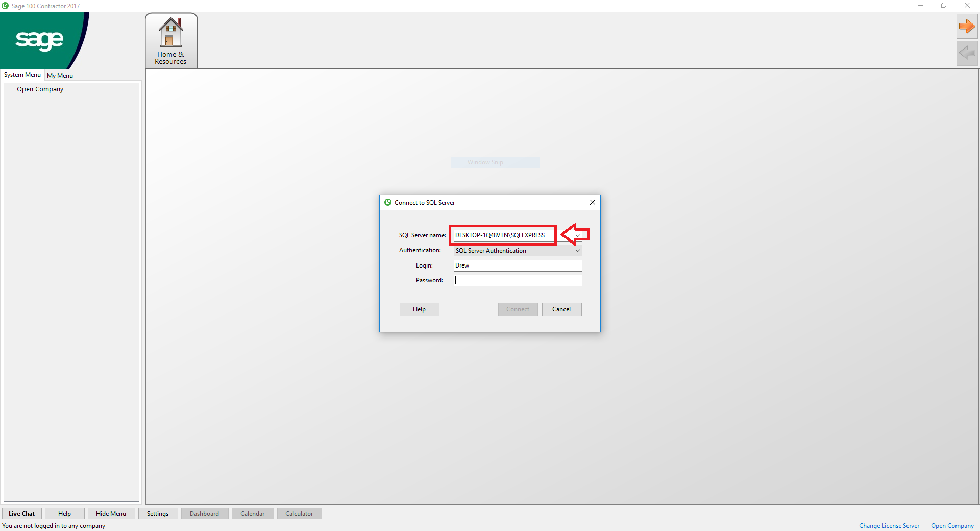Click the orange forward arrow icon
This screenshot has width=980, height=531.
[967, 27]
